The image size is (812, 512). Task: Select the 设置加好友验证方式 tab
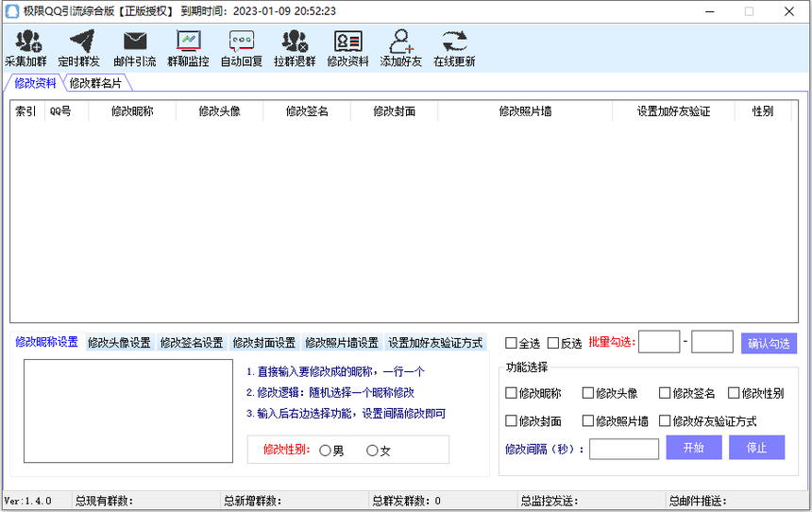(435, 343)
